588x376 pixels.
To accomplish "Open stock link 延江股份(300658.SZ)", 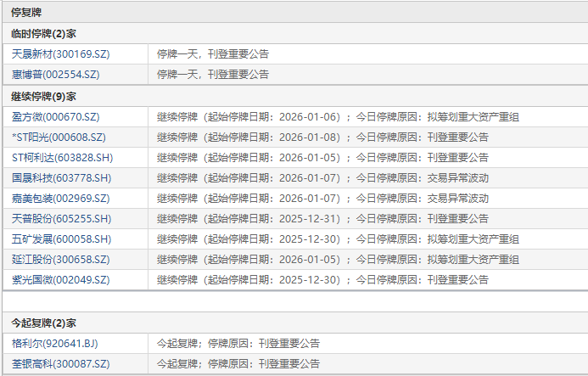I will tap(61, 260).
